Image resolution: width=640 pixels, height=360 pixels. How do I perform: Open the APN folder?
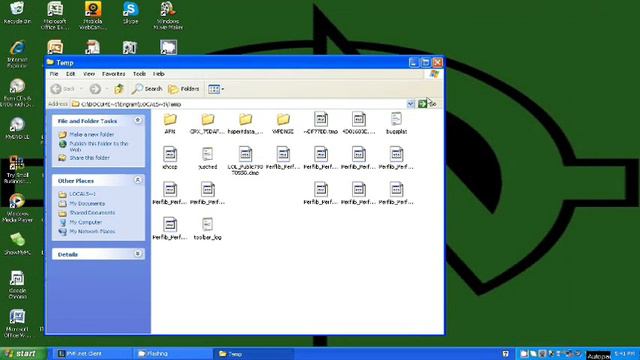[170, 124]
